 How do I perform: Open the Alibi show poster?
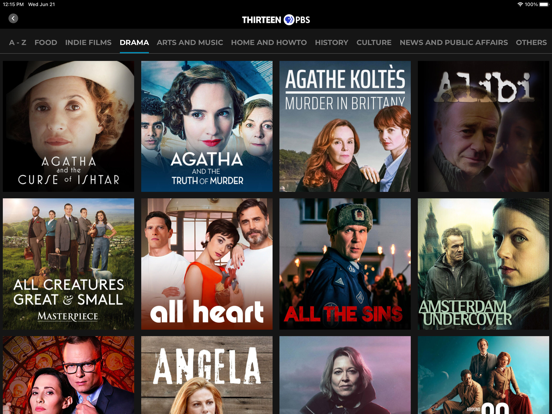[483, 126]
